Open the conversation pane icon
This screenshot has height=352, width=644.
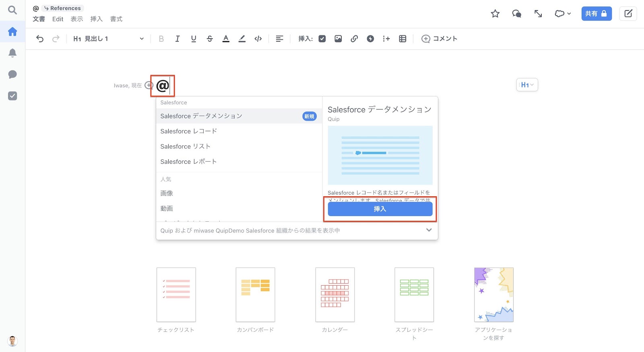516,14
